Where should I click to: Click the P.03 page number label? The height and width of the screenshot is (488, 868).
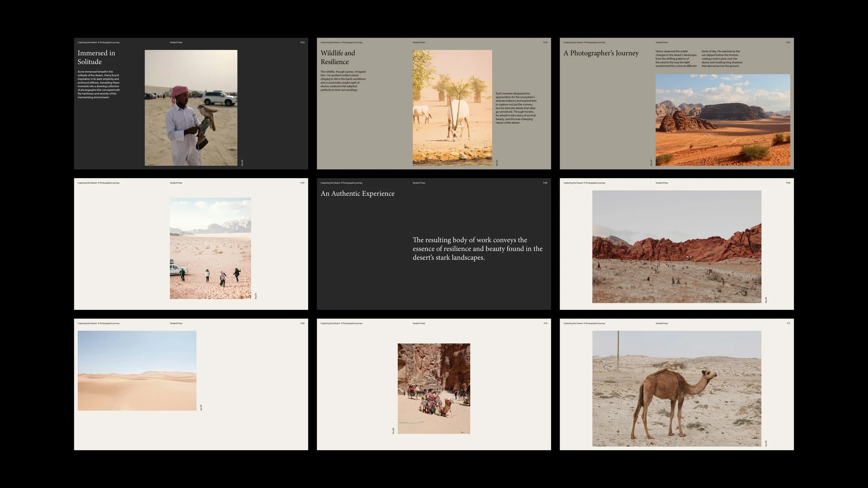(x=302, y=42)
